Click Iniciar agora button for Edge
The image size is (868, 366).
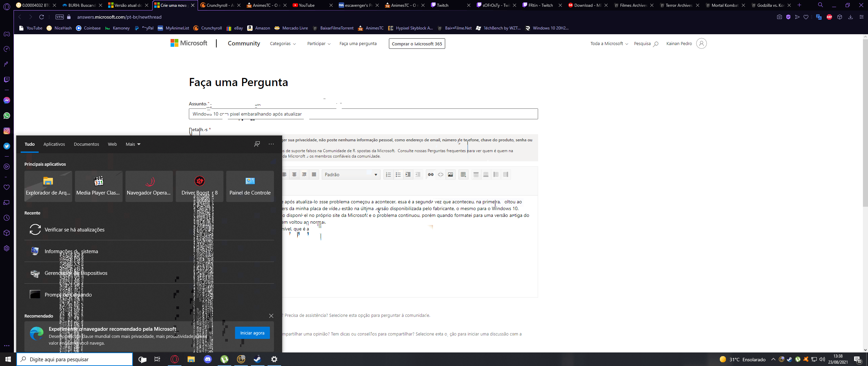(252, 333)
